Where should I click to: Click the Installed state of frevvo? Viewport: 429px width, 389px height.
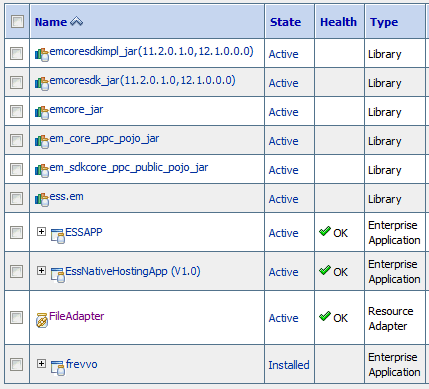(289, 365)
